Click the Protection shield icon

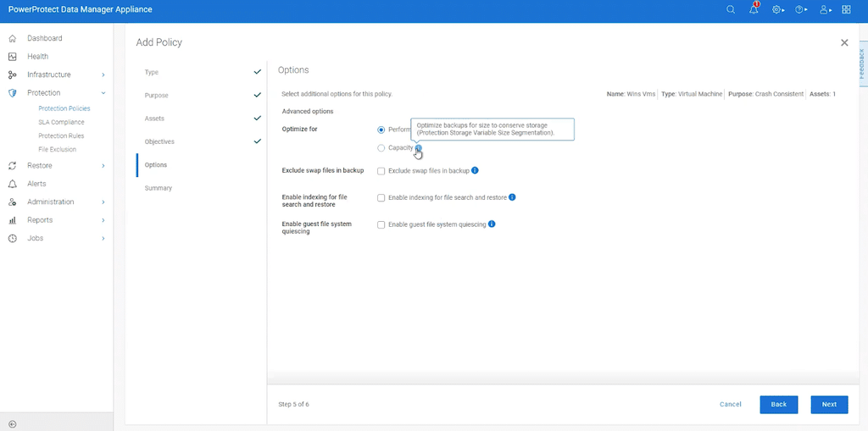[x=13, y=93]
